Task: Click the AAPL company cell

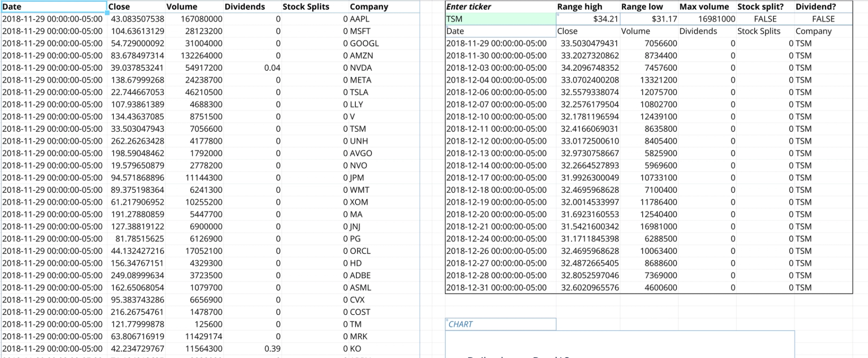Action: pyautogui.click(x=384, y=19)
